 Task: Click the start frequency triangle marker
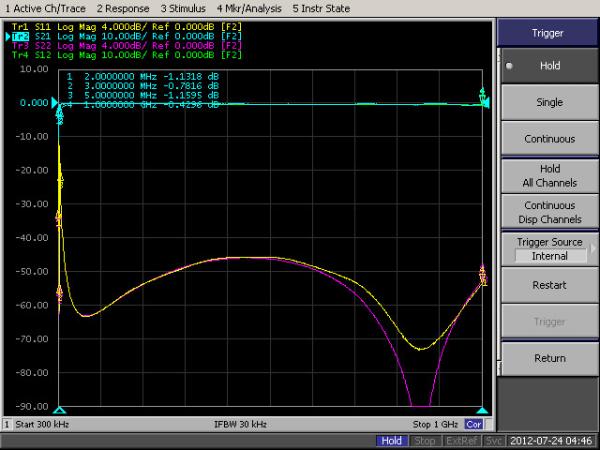(59, 411)
